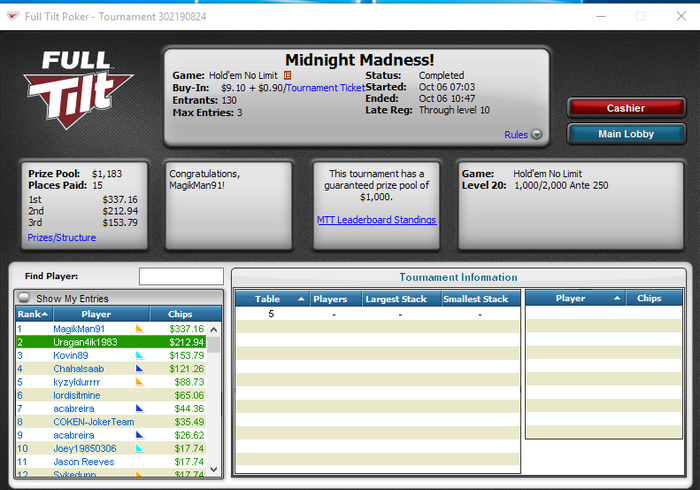Open the Rules link
The width and height of the screenshot is (700, 490).
point(516,134)
